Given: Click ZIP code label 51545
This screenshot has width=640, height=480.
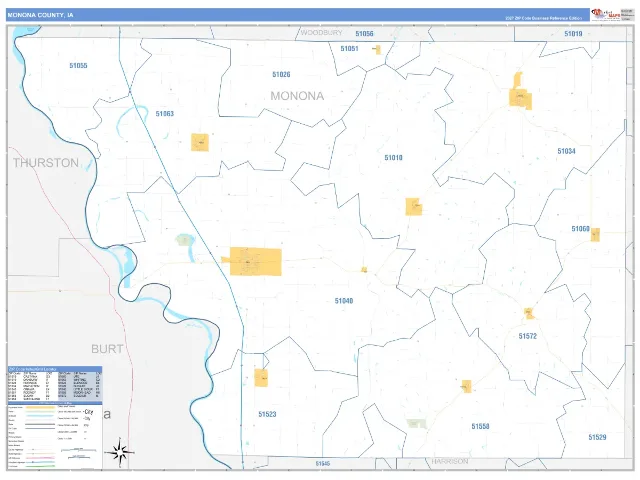Looking at the screenshot, I should (x=322, y=464).
